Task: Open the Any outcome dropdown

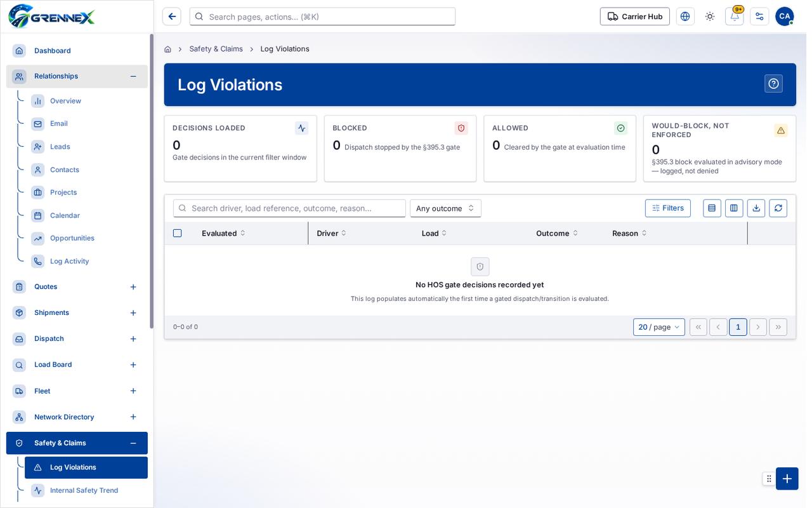Action: coord(445,208)
